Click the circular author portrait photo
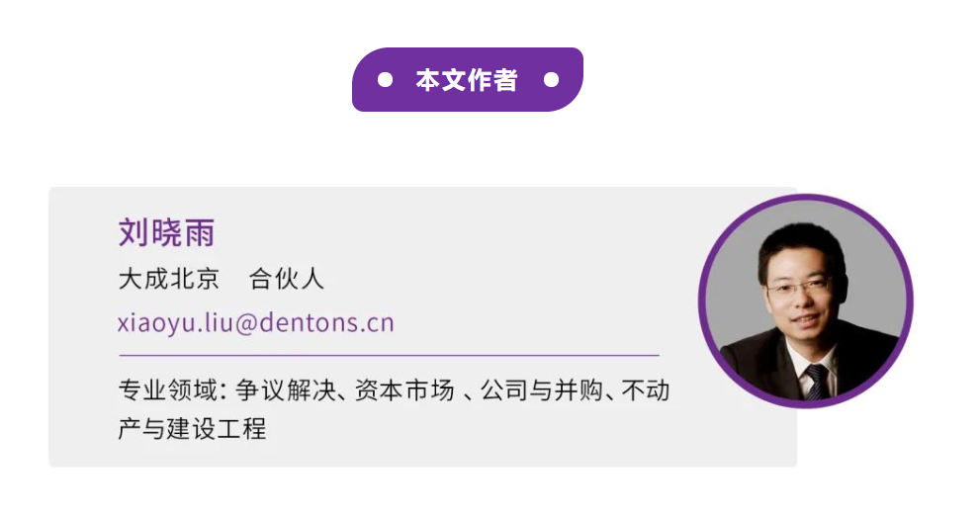 coord(806,302)
